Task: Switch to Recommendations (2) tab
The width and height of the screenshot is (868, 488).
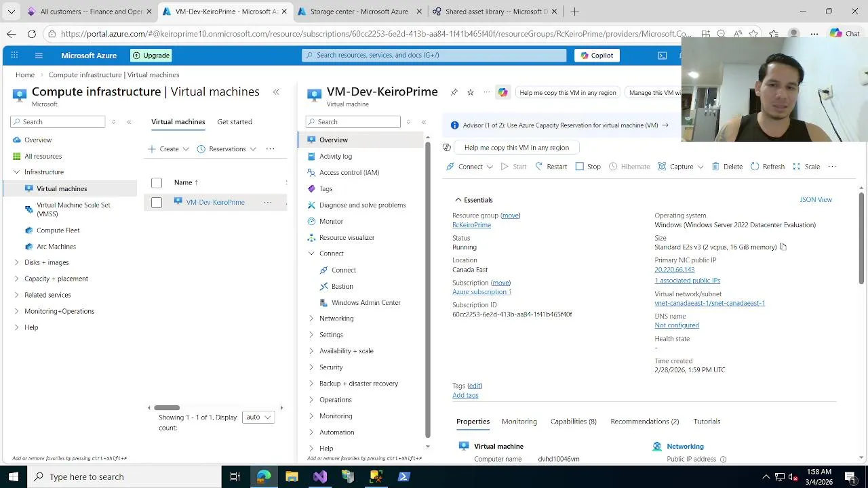Action: pyautogui.click(x=645, y=422)
